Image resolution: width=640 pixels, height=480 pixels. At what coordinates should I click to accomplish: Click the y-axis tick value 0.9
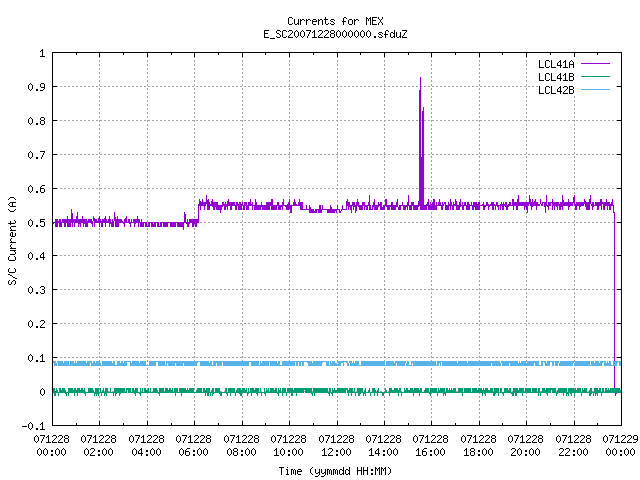[36, 87]
